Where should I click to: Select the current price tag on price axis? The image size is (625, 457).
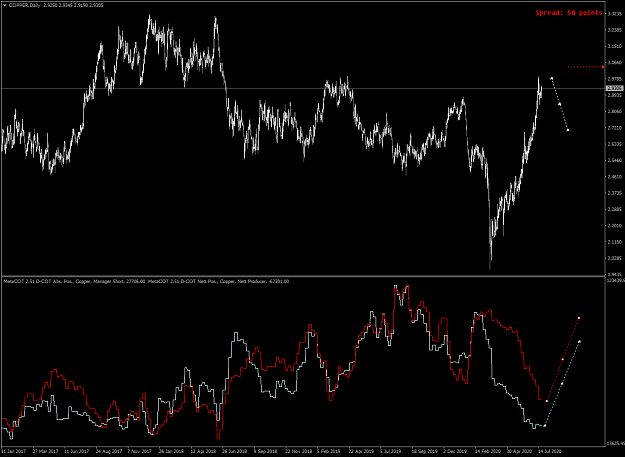[614, 88]
